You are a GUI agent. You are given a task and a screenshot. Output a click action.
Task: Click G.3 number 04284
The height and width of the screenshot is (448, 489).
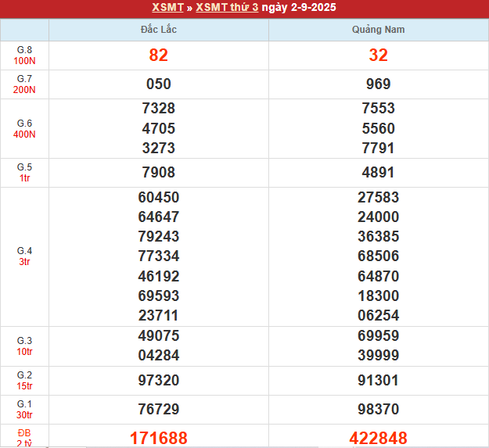coord(158,356)
